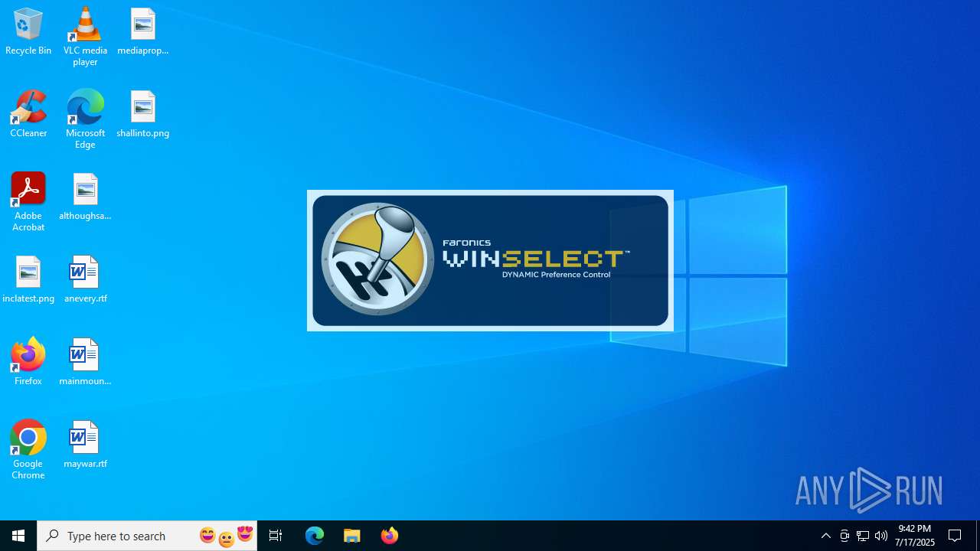Open Task View on the taskbar

click(276, 536)
